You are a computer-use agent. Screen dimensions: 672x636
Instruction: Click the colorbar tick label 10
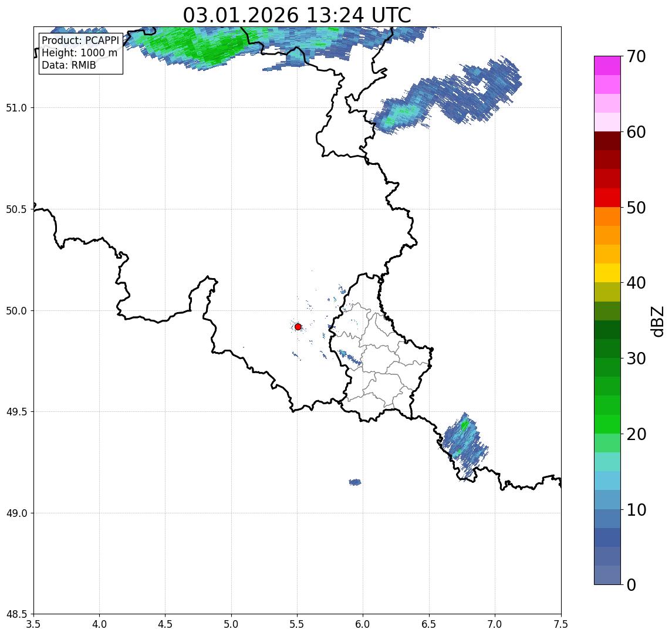636,510
